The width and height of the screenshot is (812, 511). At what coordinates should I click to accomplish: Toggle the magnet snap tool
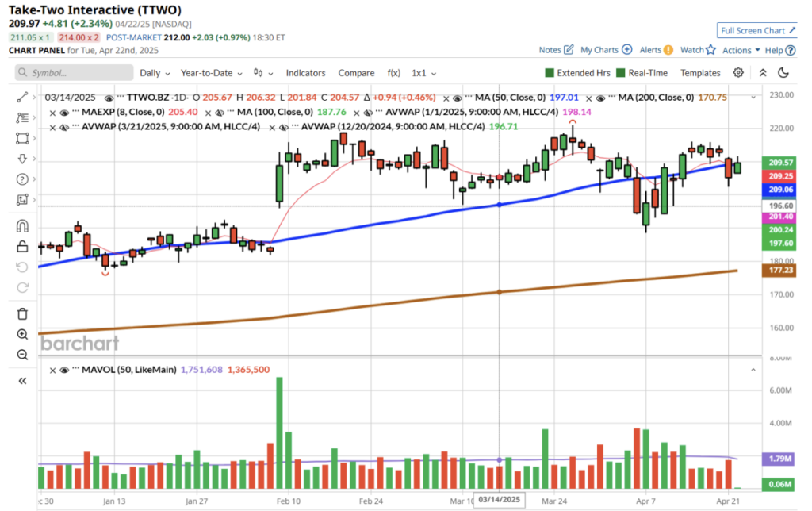pyautogui.click(x=22, y=226)
